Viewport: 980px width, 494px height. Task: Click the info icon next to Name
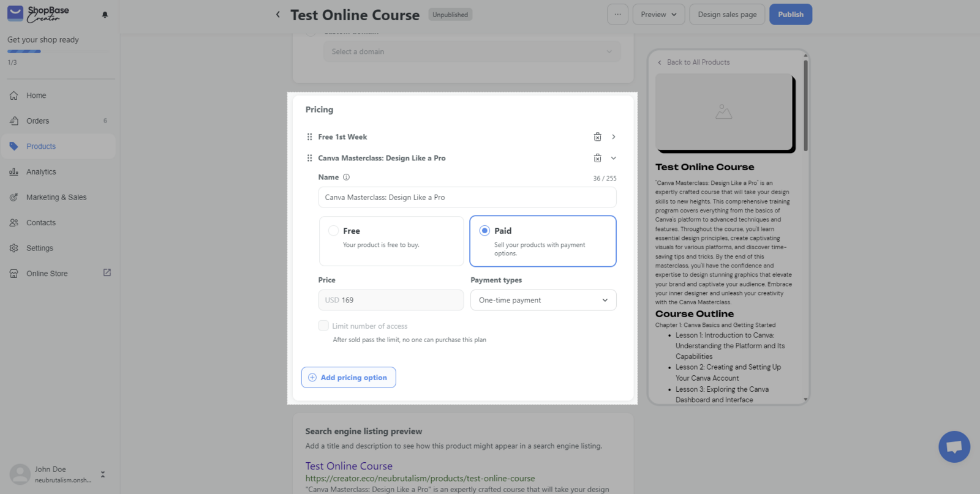[346, 178]
